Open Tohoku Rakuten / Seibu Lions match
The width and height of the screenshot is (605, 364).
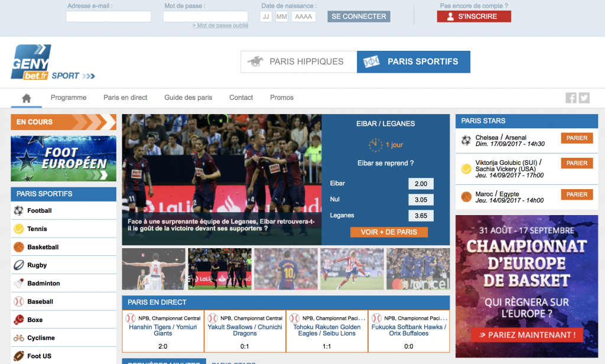(x=327, y=330)
